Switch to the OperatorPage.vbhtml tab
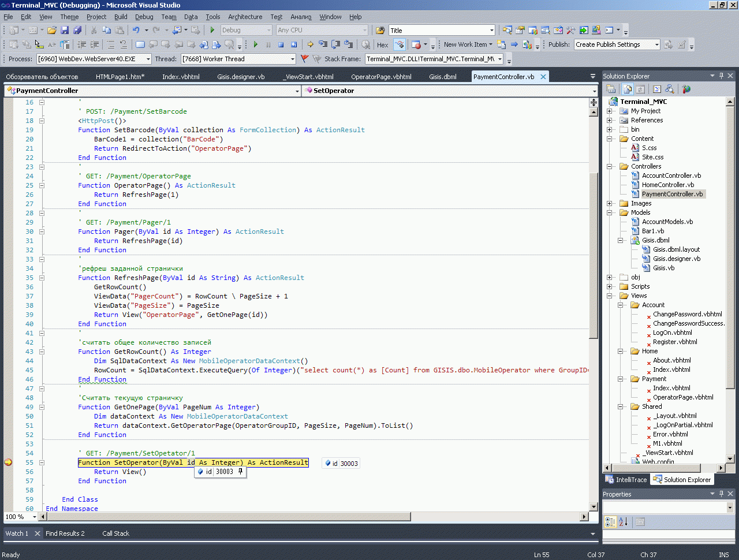Screen dimensions: 739x560 click(381, 77)
